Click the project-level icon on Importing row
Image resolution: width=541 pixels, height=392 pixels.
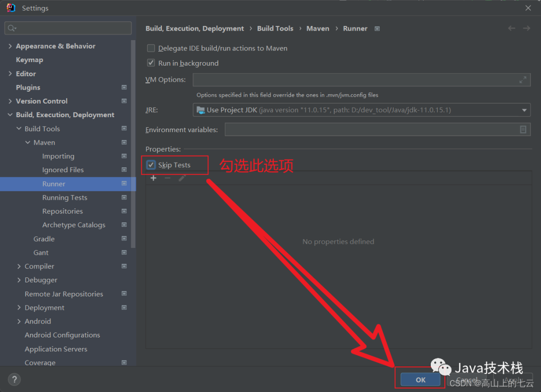(124, 156)
